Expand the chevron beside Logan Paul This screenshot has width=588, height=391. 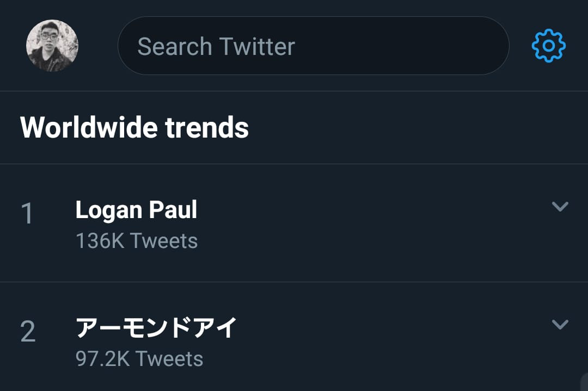pyautogui.click(x=560, y=206)
